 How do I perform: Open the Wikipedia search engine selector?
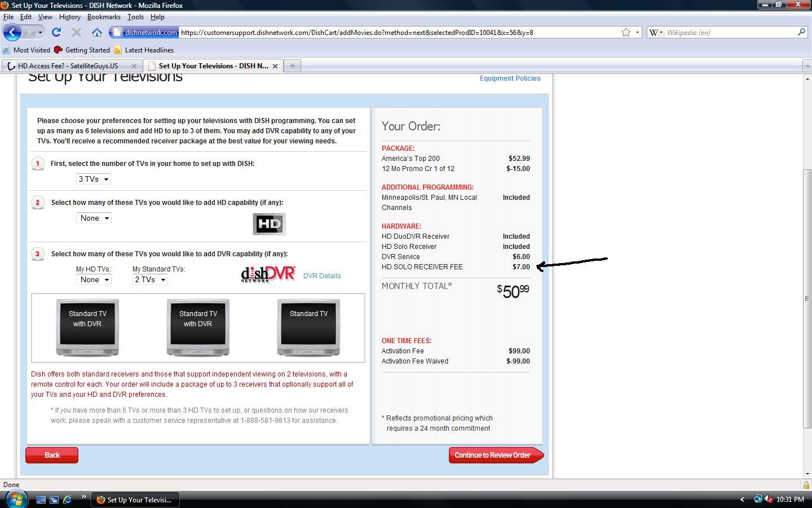click(x=655, y=32)
